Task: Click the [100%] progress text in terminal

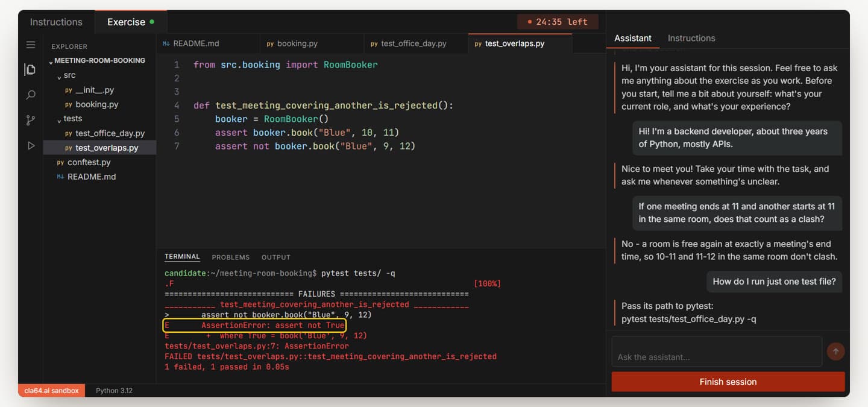Action: tap(487, 283)
